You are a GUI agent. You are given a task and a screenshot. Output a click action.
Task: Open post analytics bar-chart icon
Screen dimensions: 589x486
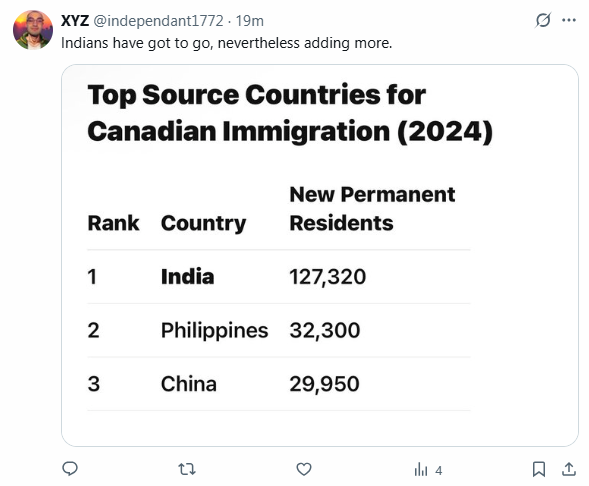(421, 469)
